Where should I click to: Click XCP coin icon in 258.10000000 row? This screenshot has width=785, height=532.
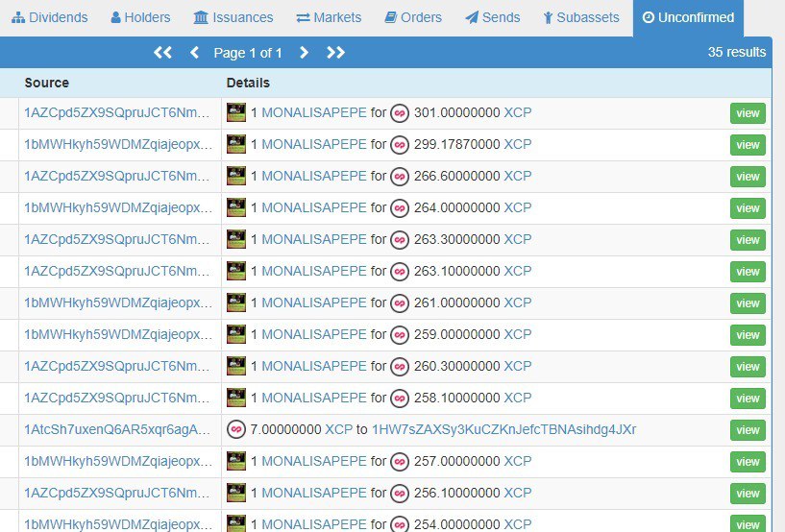pyautogui.click(x=400, y=399)
